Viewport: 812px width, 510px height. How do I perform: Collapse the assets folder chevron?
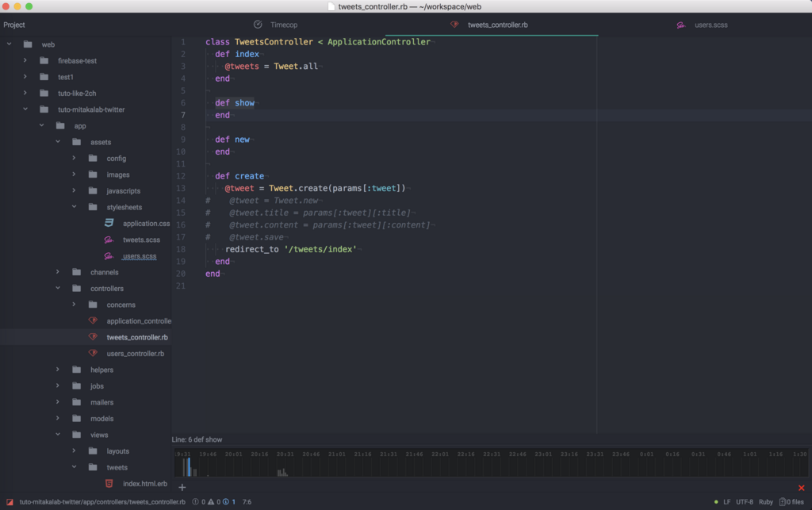pyautogui.click(x=57, y=141)
